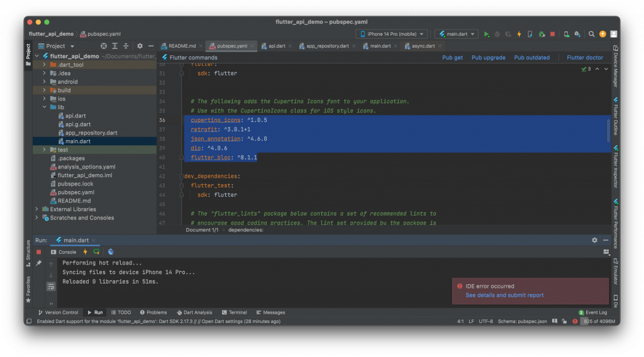Click the Debug bug icon in the toolbar
The height and width of the screenshot is (357, 644).
click(497, 34)
